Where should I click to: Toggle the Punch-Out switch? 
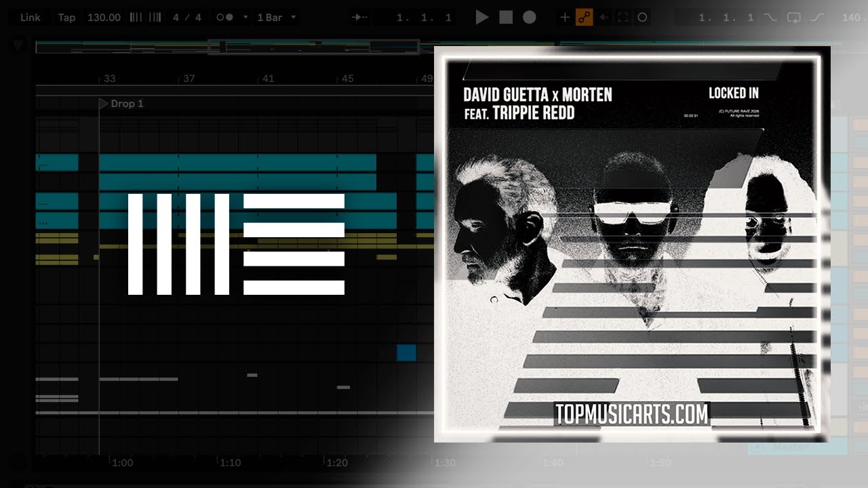coord(816,18)
